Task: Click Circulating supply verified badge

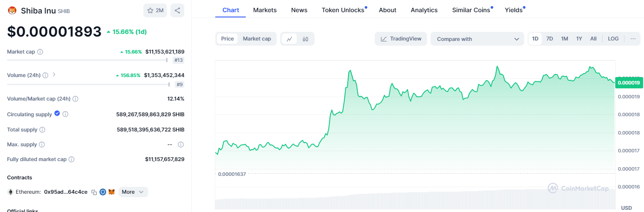Action: pos(57,114)
